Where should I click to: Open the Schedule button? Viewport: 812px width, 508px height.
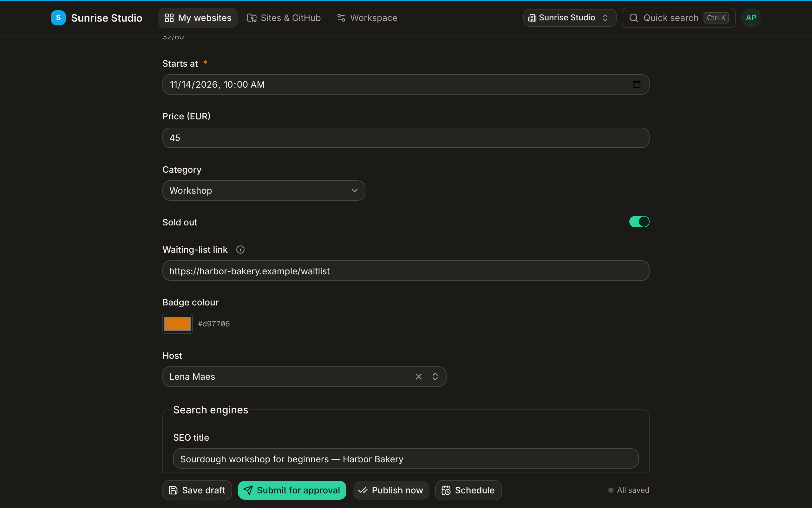click(x=468, y=490)
